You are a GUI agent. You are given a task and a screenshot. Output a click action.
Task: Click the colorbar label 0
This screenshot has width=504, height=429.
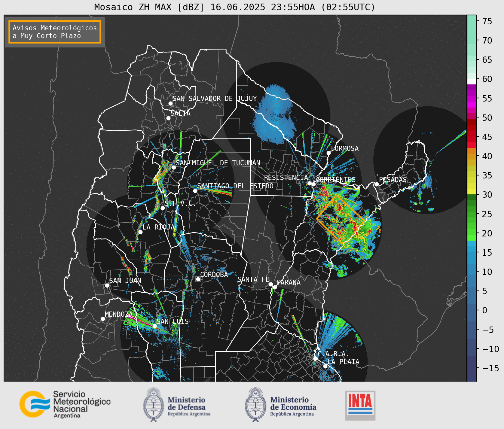tap(484, 310)
